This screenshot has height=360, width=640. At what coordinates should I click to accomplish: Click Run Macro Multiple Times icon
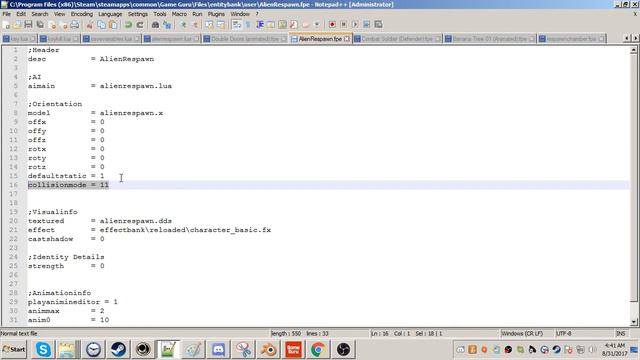[367, 25]
